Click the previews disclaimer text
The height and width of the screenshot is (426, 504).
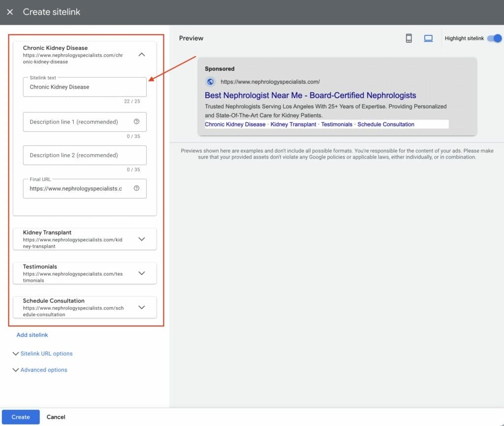(x=337, y=154)
